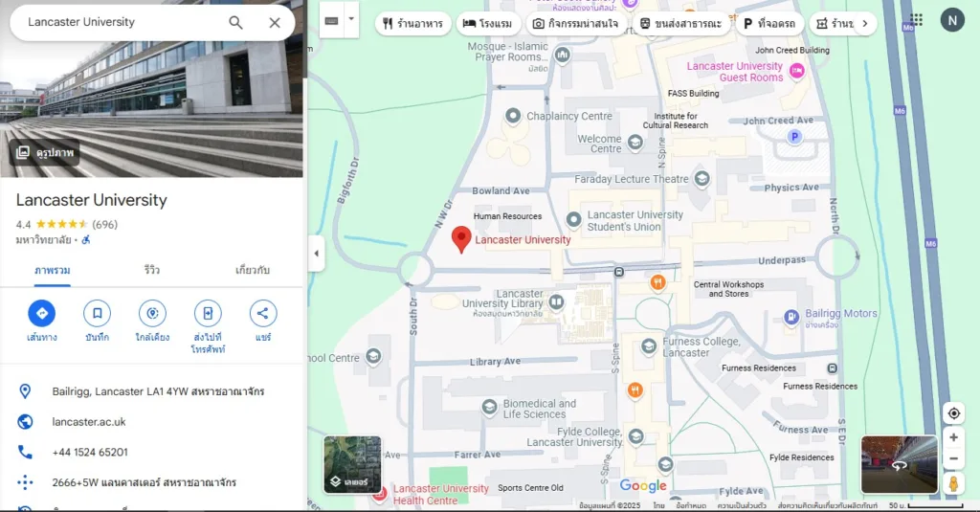Click the nearby search icon

tap(152, 313)
